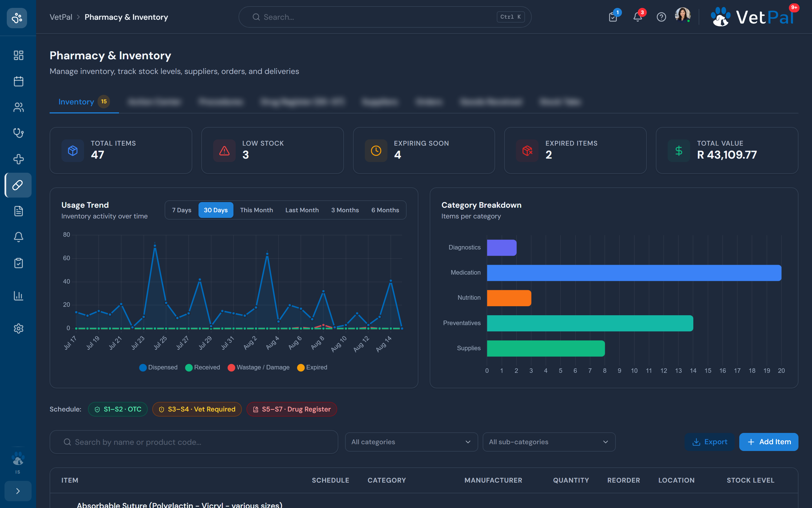Click the Nutrition orange bar
812x508 pixels.
click(x=509, y=298)
